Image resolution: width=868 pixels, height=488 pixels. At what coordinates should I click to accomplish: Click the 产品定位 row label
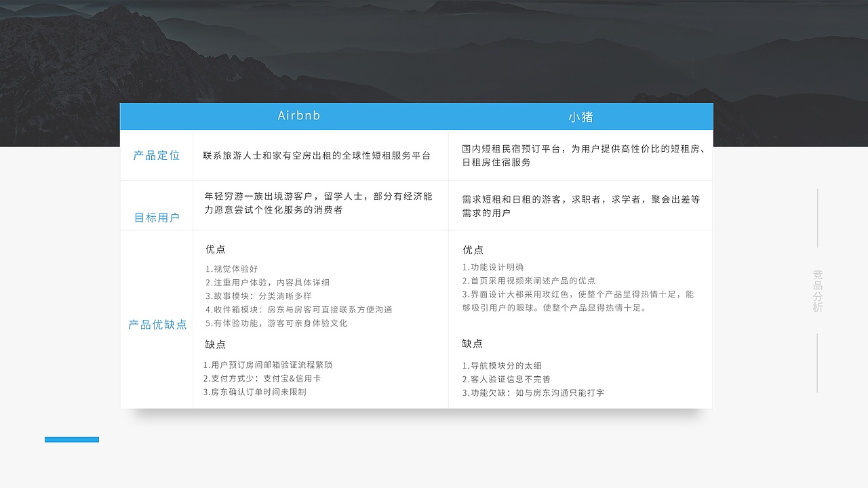157,155
